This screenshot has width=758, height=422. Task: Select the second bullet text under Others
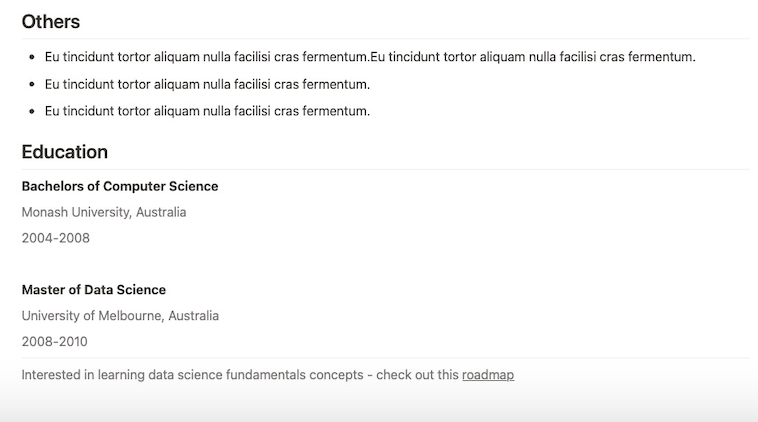coord(207,84)
